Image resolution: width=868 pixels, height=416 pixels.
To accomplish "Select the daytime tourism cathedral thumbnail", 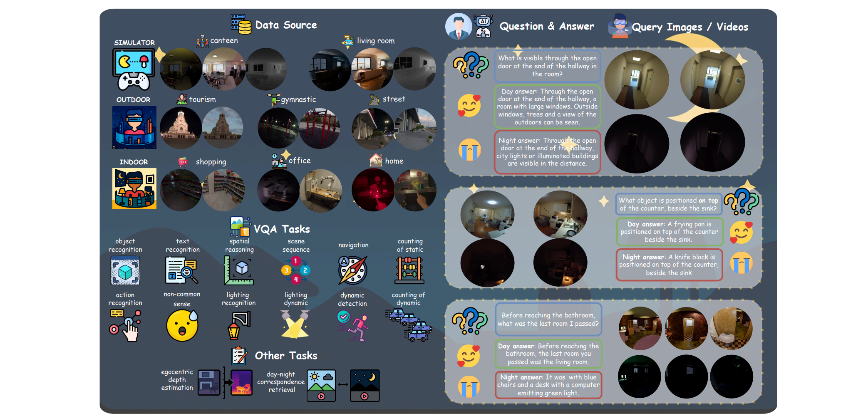I will (223, 128).
